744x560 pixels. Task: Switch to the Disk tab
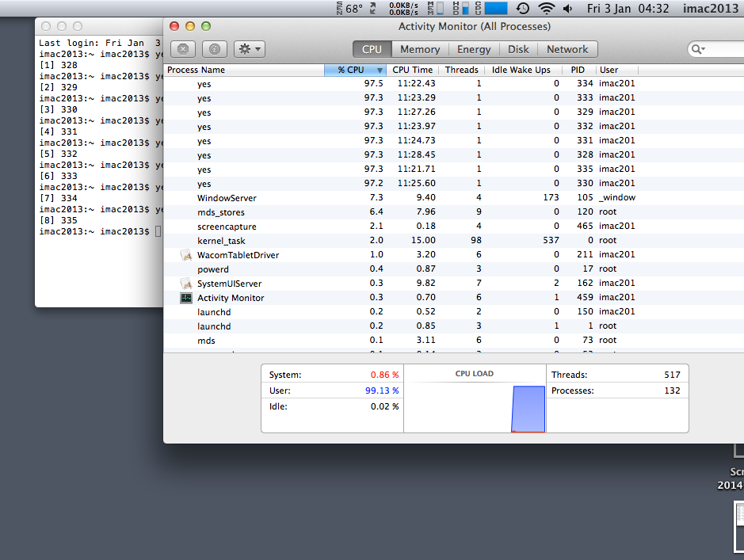pos(518,49)
